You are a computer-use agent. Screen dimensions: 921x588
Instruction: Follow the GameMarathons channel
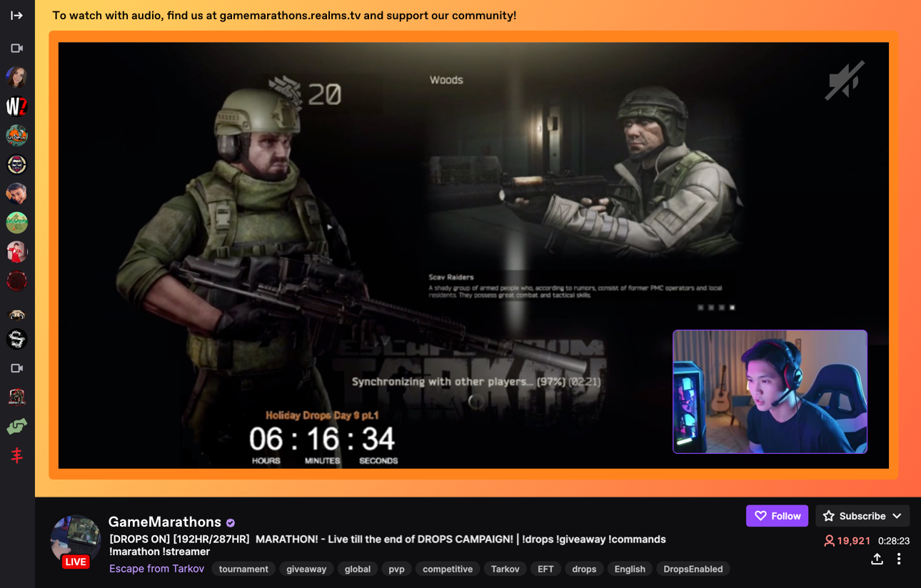coord(777,516)
